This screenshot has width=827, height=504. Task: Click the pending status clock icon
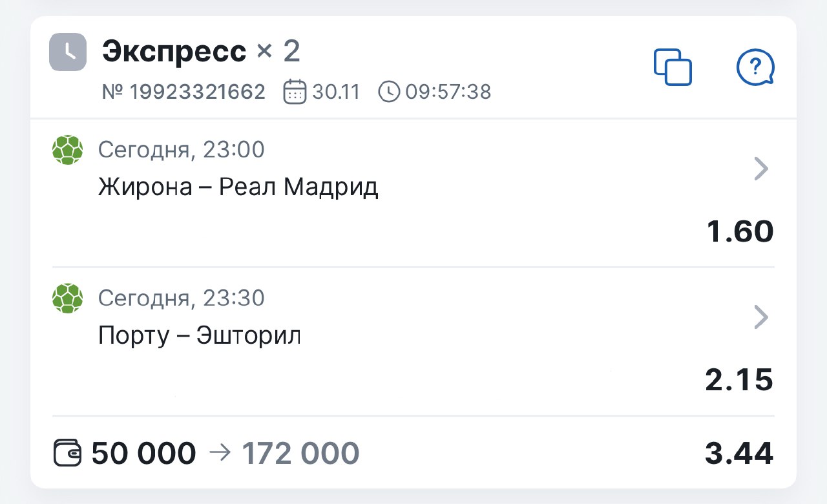point(67,52)
